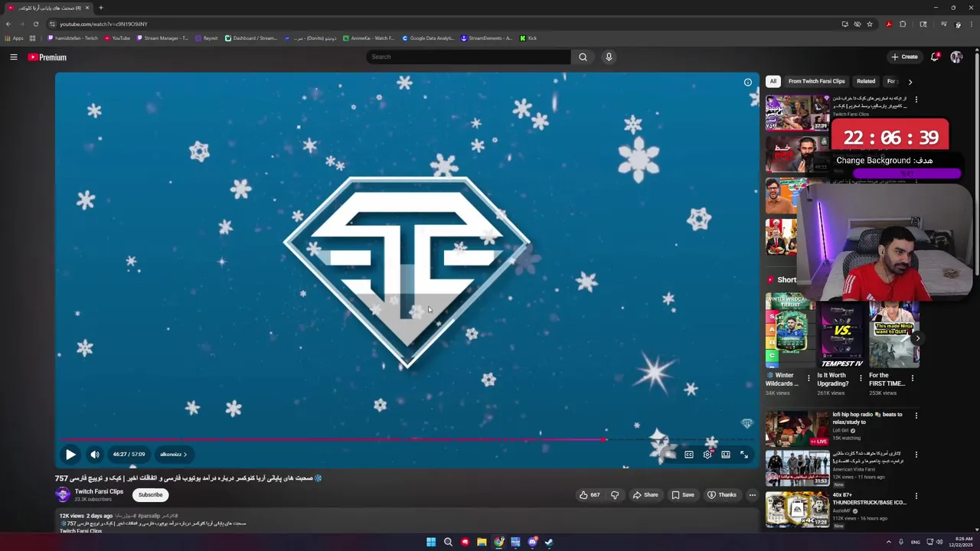Open first recommended video thumbnail

(797, 112)
